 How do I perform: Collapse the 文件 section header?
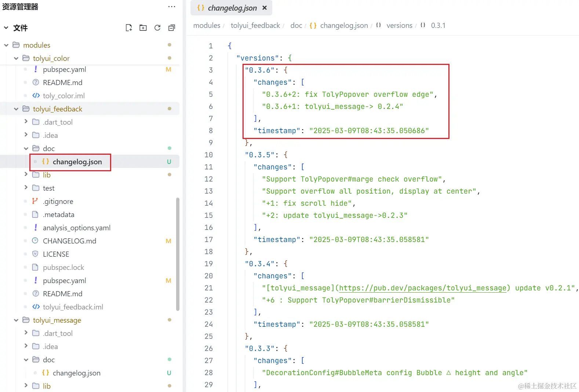click(6, 28)
